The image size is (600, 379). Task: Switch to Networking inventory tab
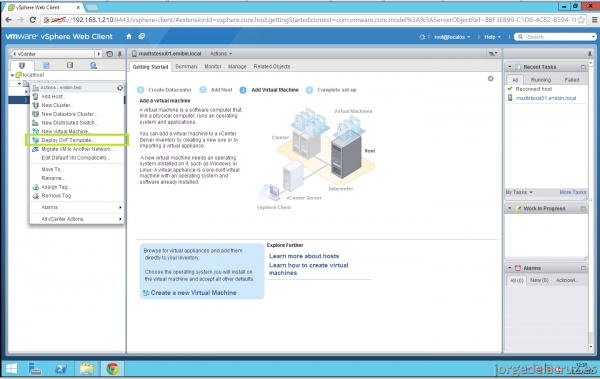(x=93, y=65)
